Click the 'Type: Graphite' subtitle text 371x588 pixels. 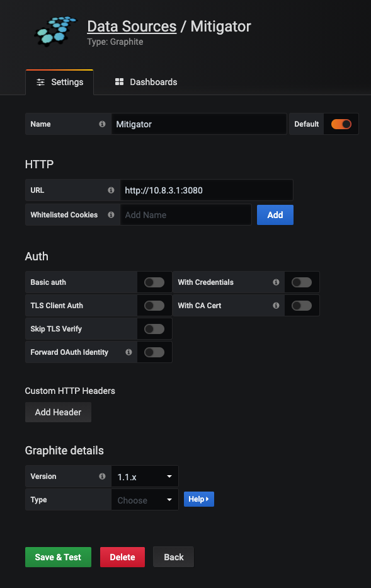pos(115,42)
